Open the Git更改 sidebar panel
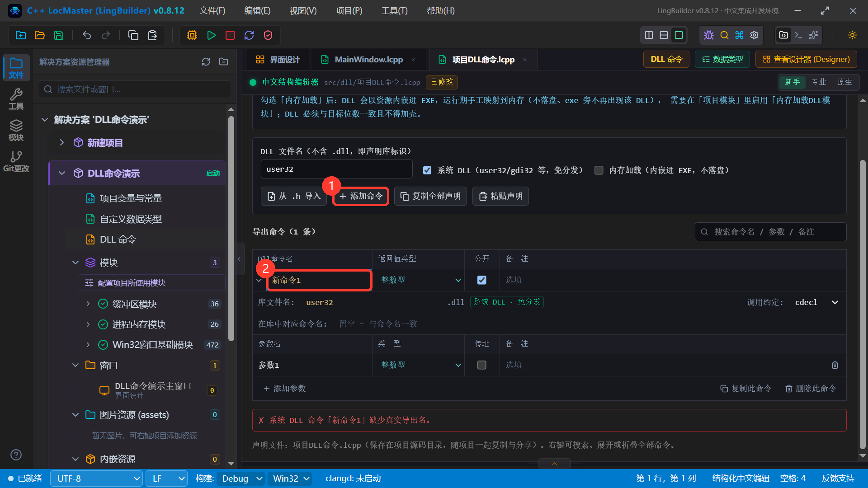 point(16,161)
